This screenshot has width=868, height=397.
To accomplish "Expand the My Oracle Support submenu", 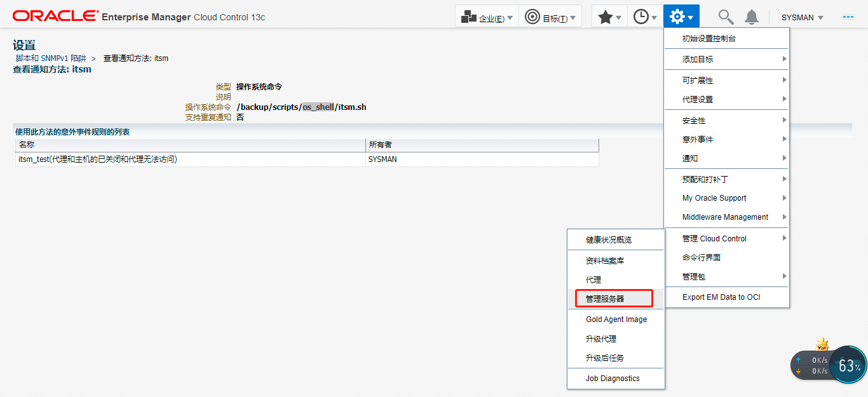I will pyautogui.click(x=726, y=198).
